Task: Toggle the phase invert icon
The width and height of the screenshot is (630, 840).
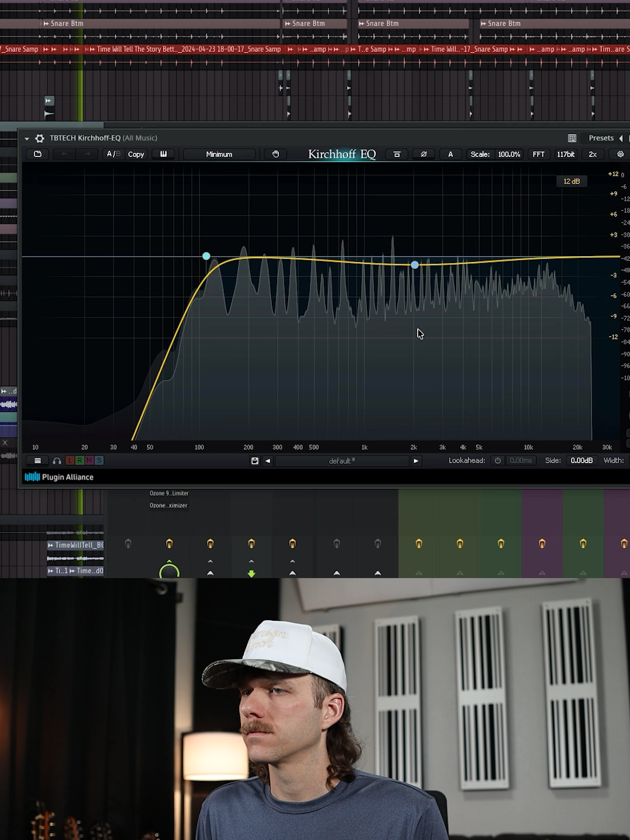Action: [x=423, y=154]
